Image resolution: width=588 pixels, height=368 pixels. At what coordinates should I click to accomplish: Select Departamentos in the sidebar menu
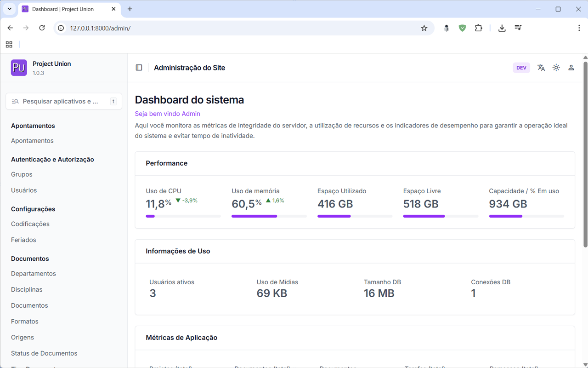coord(34,274)
